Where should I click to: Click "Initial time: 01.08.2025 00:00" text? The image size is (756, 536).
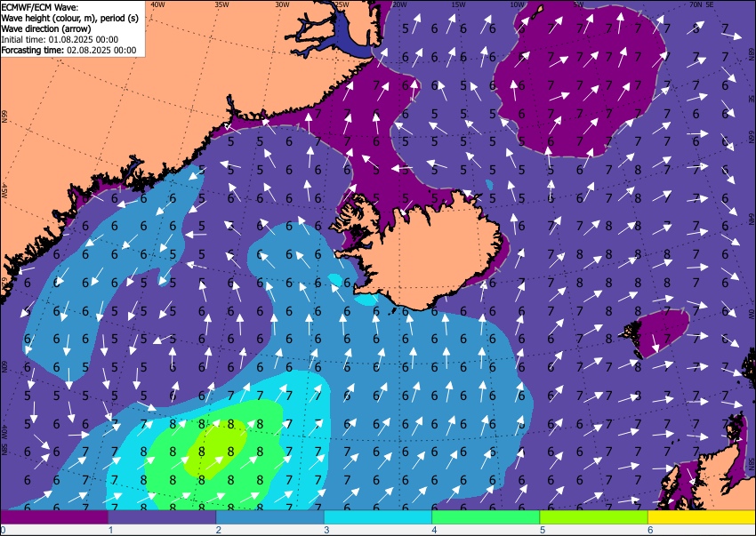click(x=60, y=39)
